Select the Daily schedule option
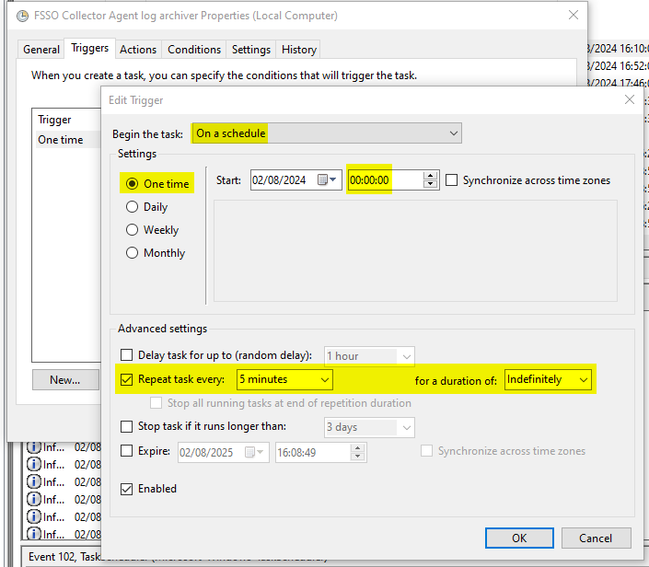This screenshot has width=649, height=567. click(132, 207)
